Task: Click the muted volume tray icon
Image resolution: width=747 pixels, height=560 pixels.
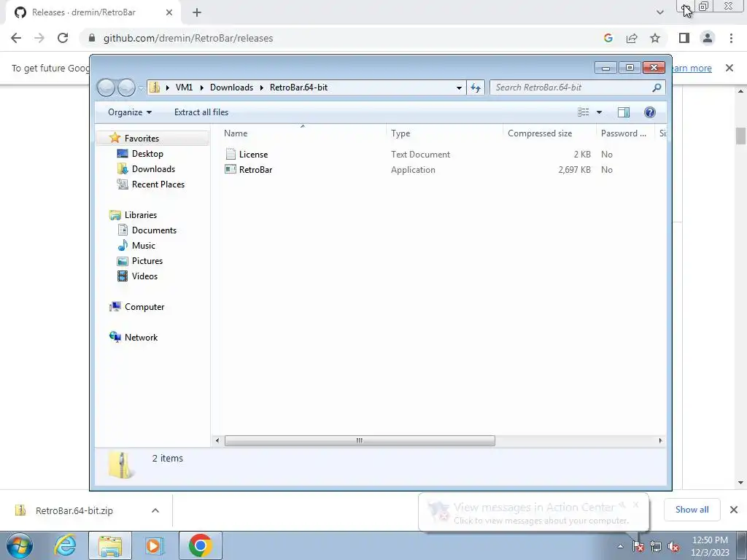Action: pyautogui.click(x=673, y=547)
